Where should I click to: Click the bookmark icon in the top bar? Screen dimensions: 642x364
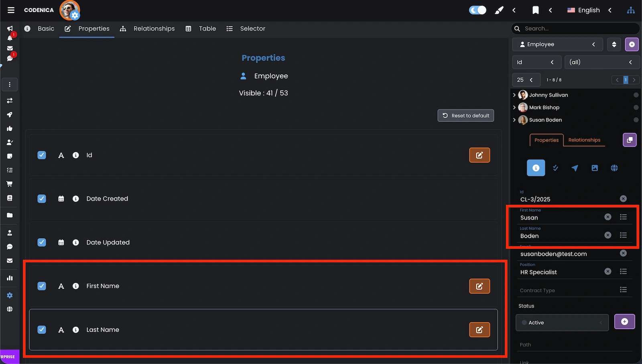(x=536, y=10)
